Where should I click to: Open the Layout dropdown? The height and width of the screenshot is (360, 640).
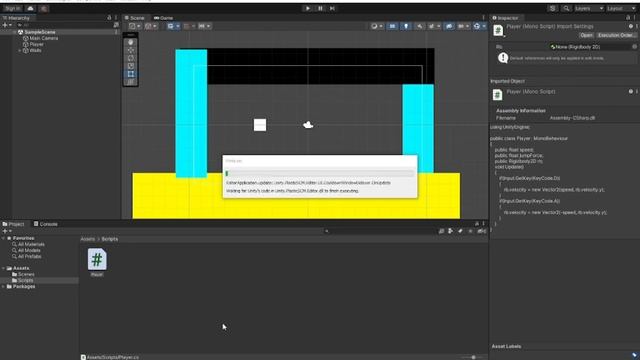point(621,8)
